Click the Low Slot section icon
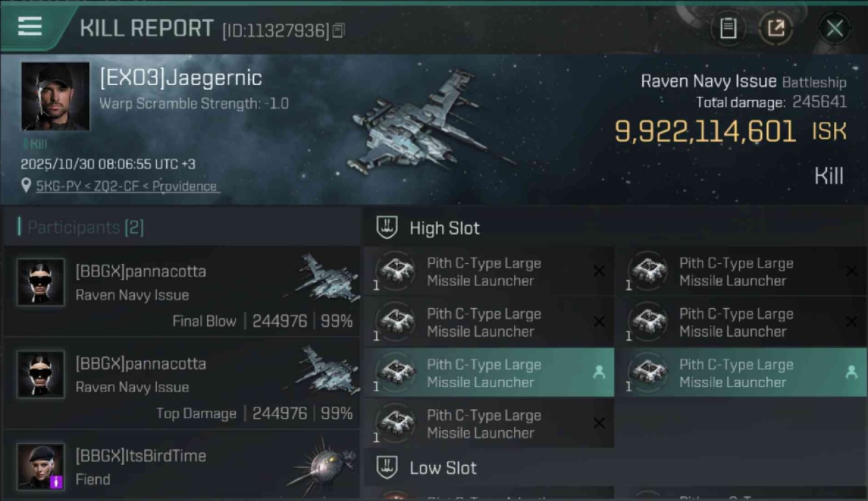The width and height of the screenshot is (868, 501). click(x=387, y=468)
